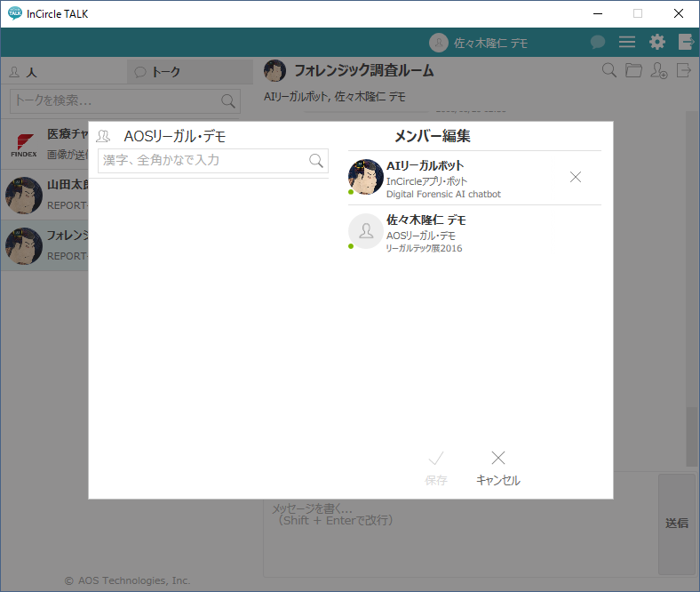This screenshot has height=592, width=700.
Task: Open the hamburger menu in header
Action: coord(627,42)
